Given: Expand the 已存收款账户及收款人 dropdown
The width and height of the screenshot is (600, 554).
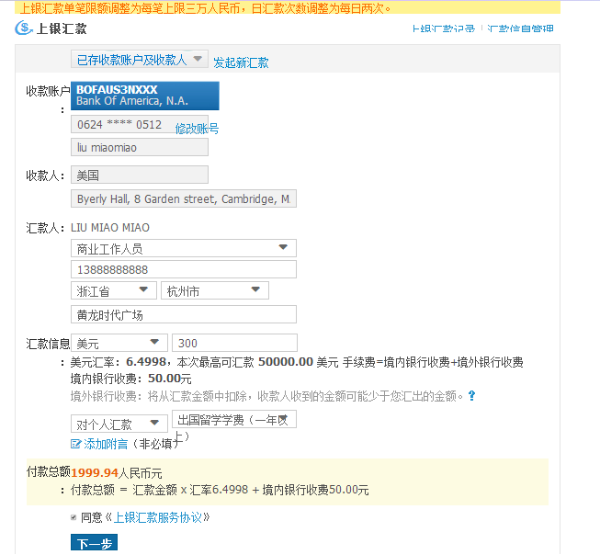Looking at the screenshot, I should [x=142, y=60].
